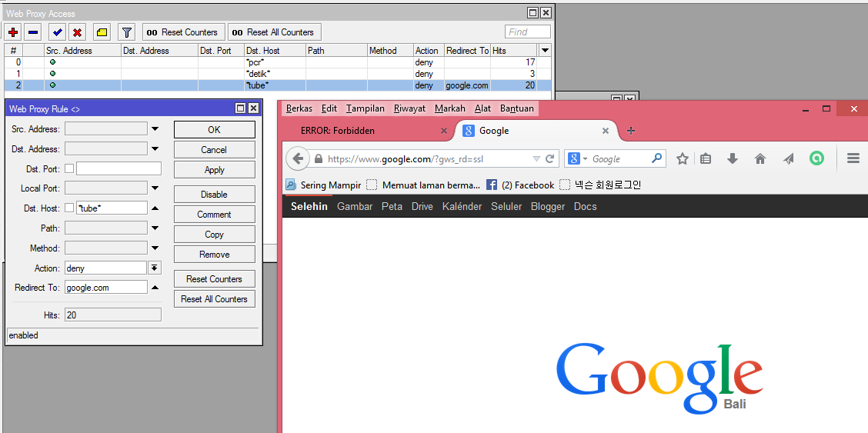Sort by the Hits column header
This screenshot has height=433, width=868.
pos(514,50)
